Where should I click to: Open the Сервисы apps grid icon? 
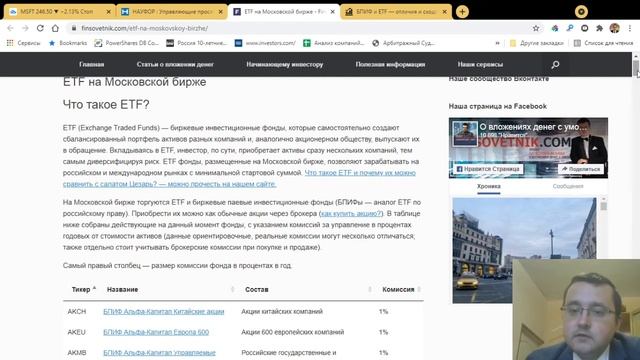(x=24, y=43)
